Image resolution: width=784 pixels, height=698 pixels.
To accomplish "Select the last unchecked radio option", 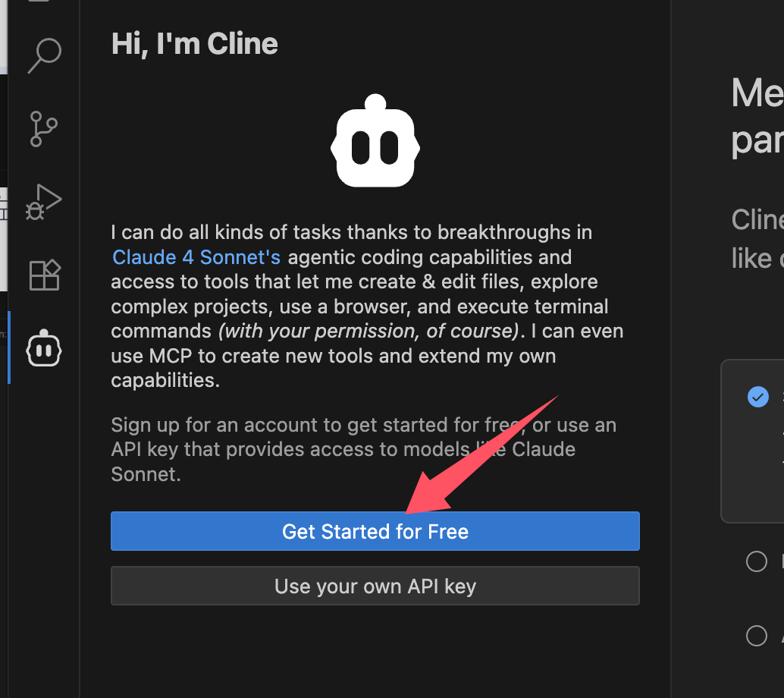I will [757, 636].
